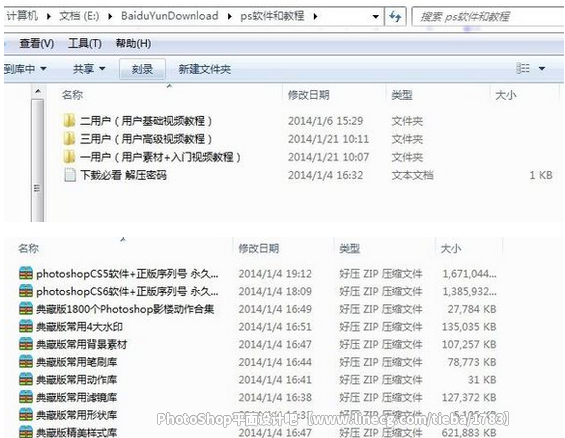Image resolution: width=565 pixels, height=438 pixels.
Task: Sort by 大小 in lower file list
Action: click(x=451, y=248)
